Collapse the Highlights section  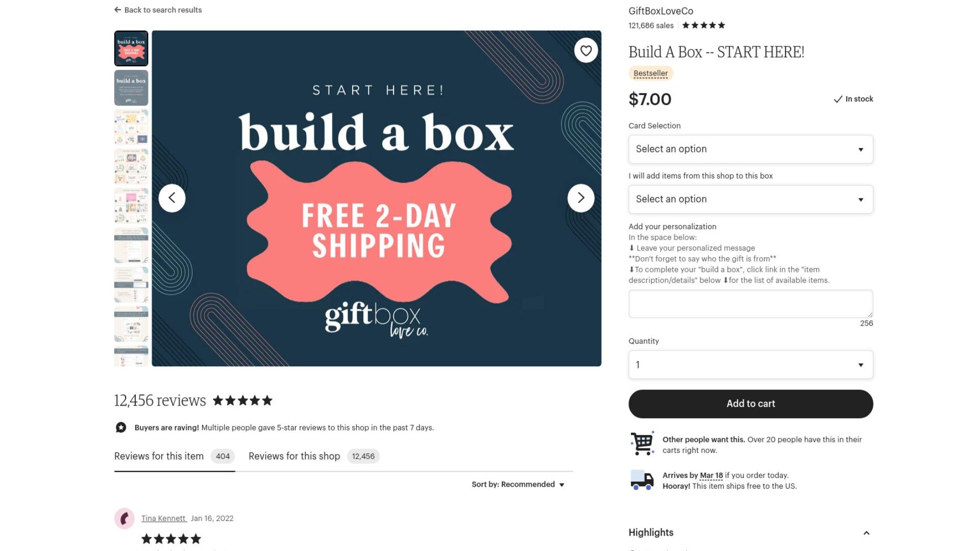pyautogui.click(x=866, y=533)
